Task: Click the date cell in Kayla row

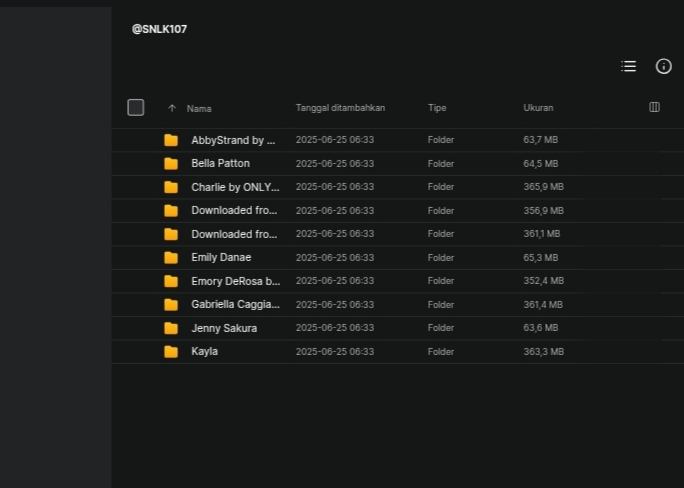Action: (x=335, y=351)
